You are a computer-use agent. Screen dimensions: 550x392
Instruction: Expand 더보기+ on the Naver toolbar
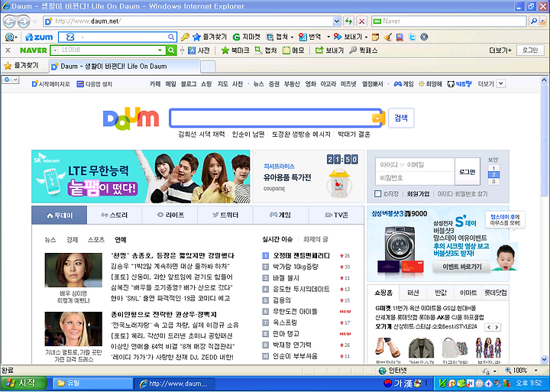(500, 50)
